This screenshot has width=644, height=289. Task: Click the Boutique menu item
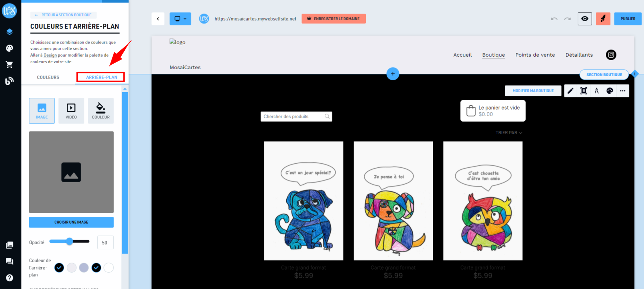click(493, 55)
